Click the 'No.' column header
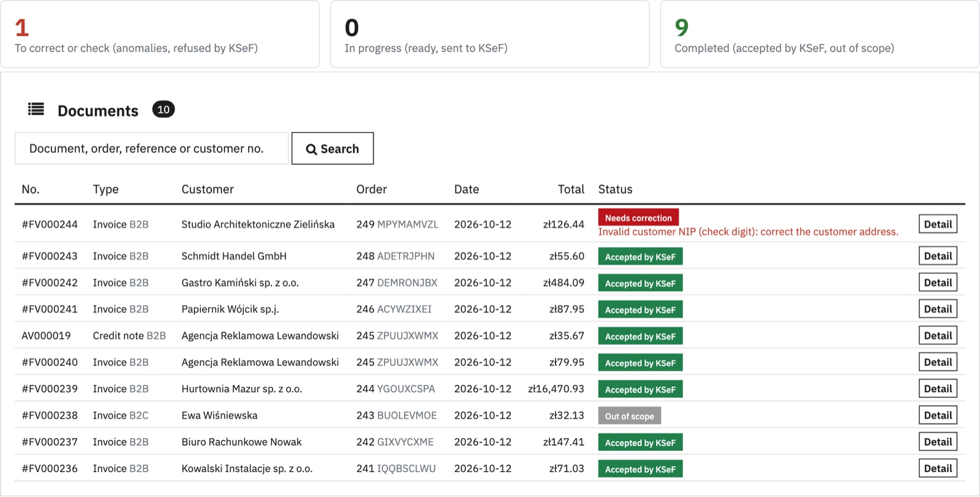The height and width of the screenshot is (497, 980). (x=31, y=189)
